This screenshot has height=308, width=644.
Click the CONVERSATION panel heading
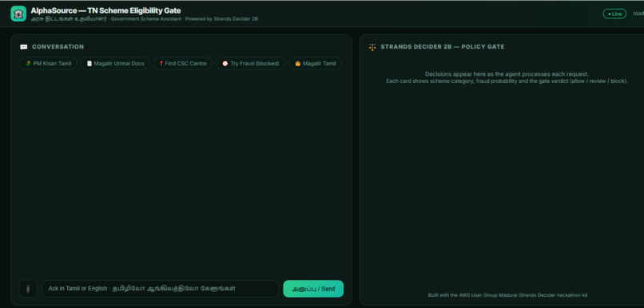[58, 47]
